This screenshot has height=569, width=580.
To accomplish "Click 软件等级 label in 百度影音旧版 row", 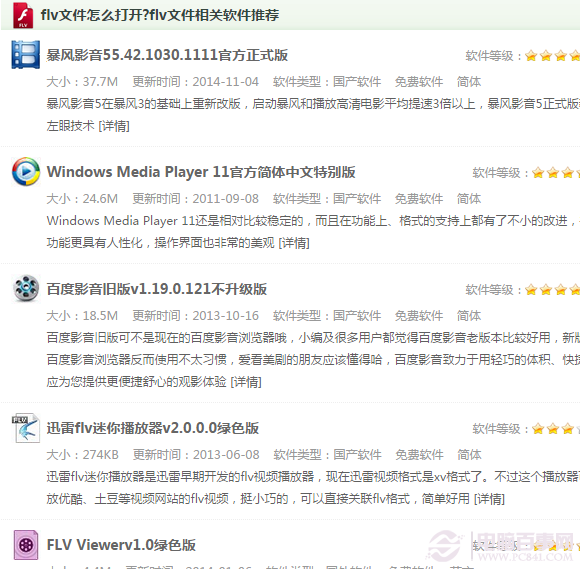I will (493, 290).
